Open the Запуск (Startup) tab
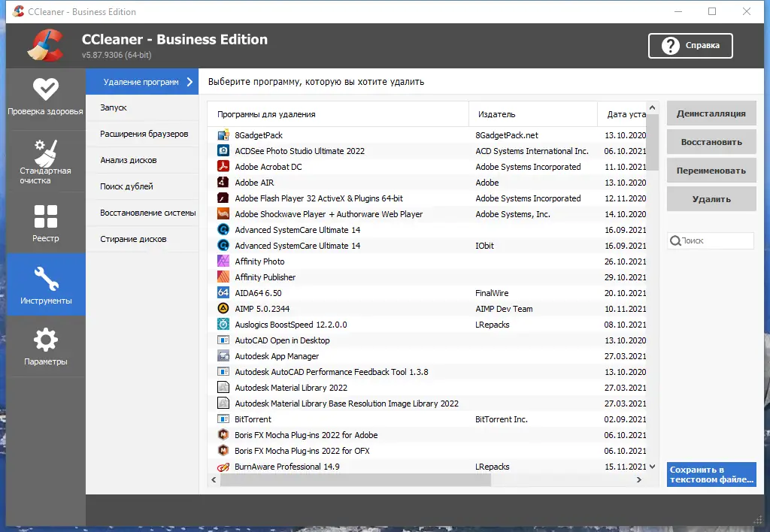This screenshot has height=532, width=770. coord(142,107)
